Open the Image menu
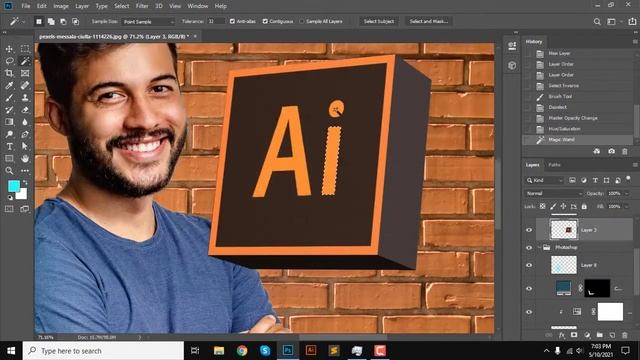640x360 pixels. point(61,6)
